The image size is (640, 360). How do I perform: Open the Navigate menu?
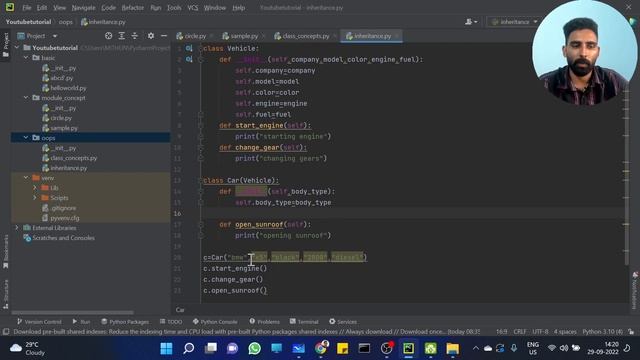point(83,8)
